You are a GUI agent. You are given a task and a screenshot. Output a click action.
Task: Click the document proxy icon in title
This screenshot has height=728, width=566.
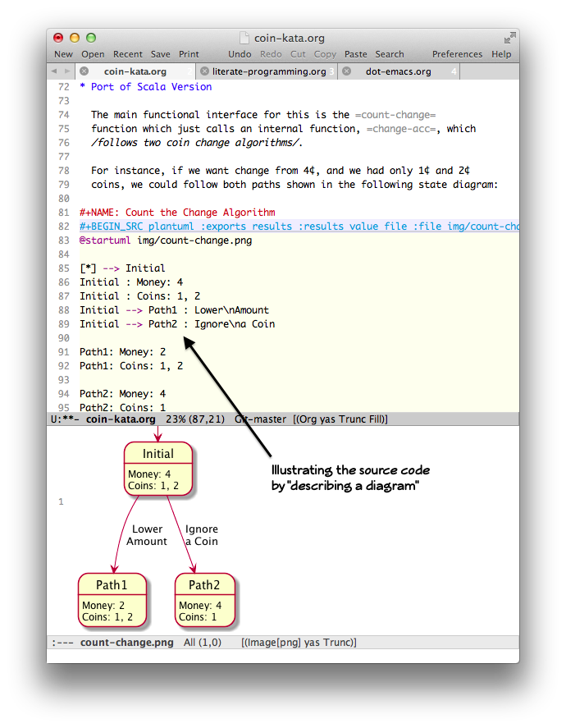tap(244, 38)
